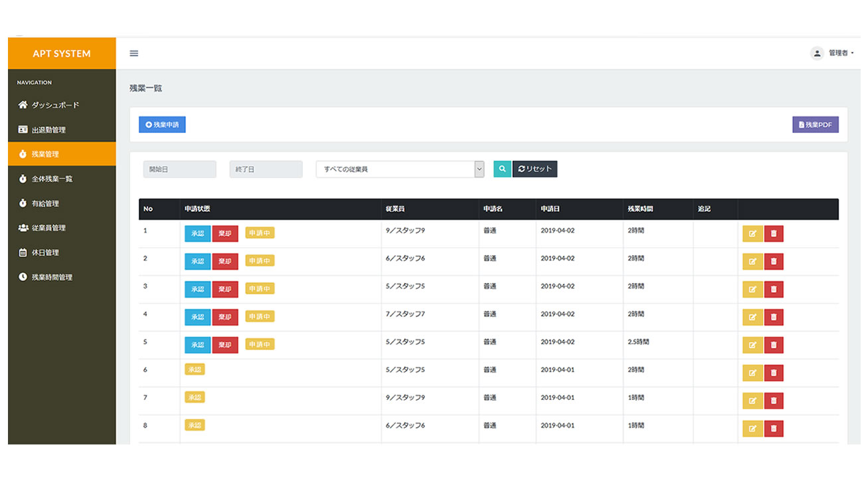Viewport: 868px width, 479px height.
Task: Open 休日管理 in the sidebar
Action: 45,252
